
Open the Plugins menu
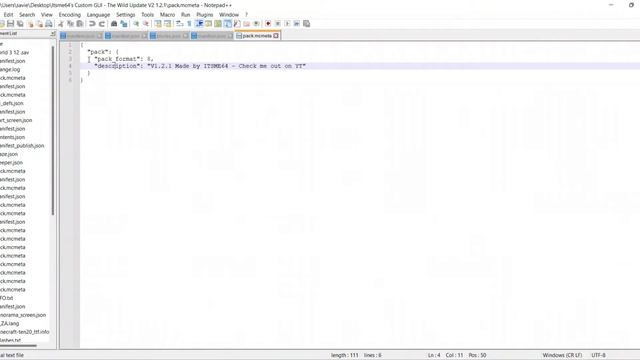point(204,15)
